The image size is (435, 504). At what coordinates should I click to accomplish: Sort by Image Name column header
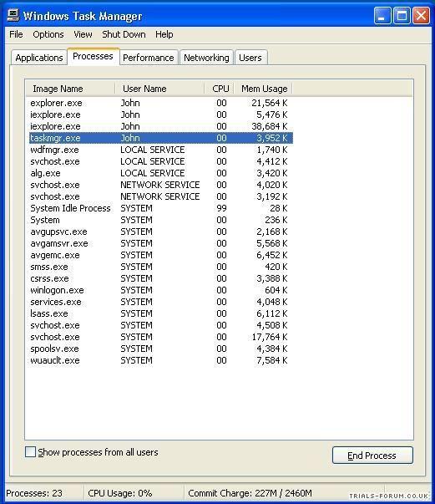click(70, 89)
